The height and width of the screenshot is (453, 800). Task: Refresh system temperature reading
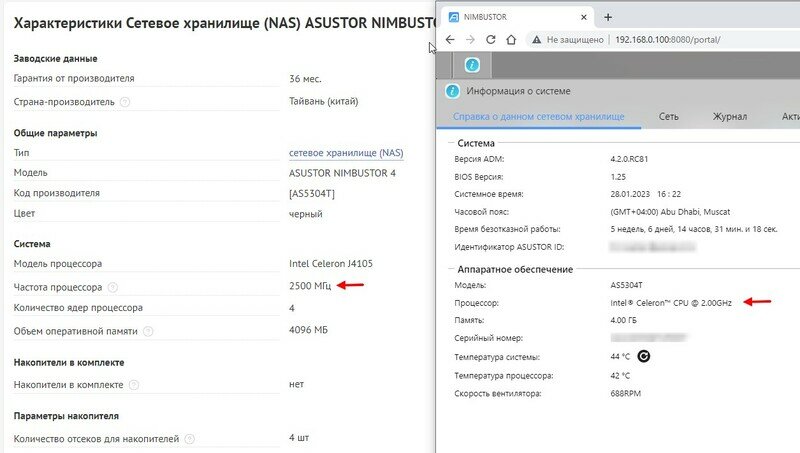tap(643, 356)
